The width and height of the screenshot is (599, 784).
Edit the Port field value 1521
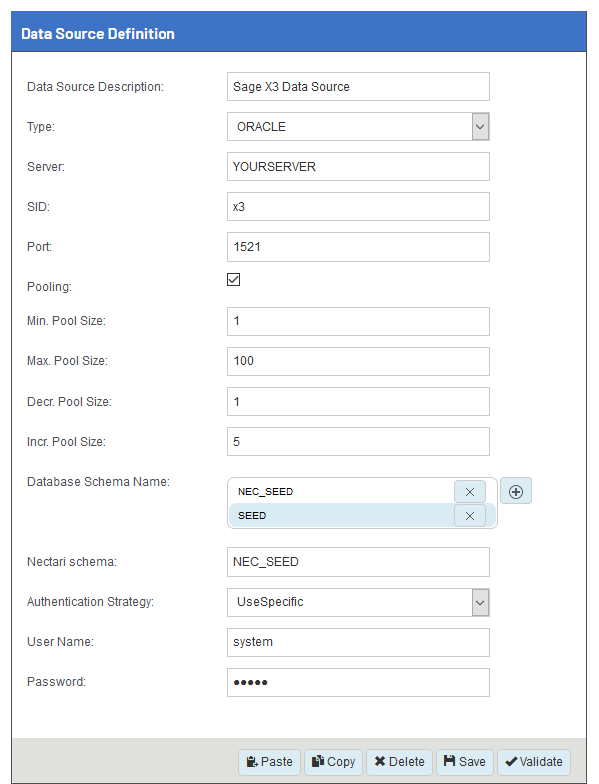(358, 247)
